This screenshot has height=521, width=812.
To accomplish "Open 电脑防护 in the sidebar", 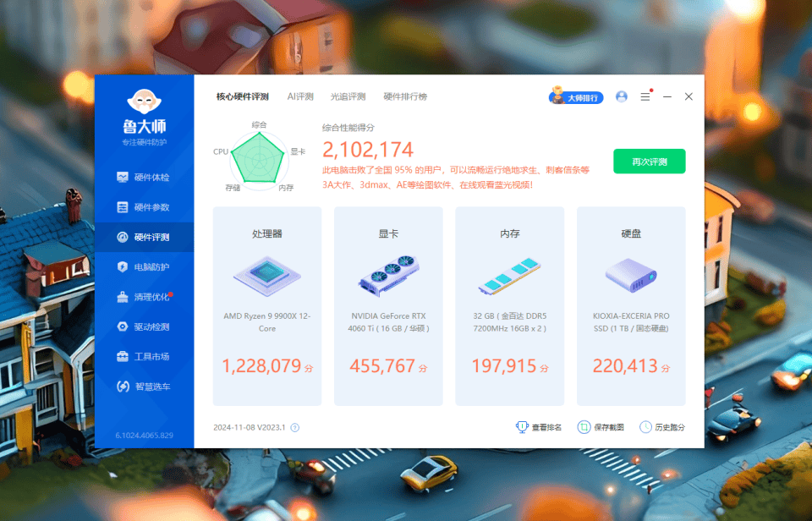I will point(144,266).
